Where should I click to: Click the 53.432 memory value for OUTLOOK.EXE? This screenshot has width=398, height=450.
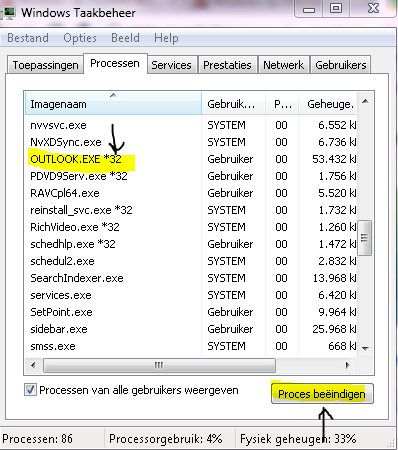pyautogui.click(x=334, y=159)
